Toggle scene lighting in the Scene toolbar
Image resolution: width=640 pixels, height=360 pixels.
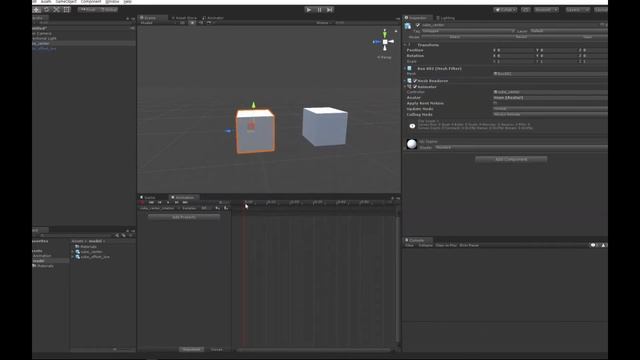192,23
